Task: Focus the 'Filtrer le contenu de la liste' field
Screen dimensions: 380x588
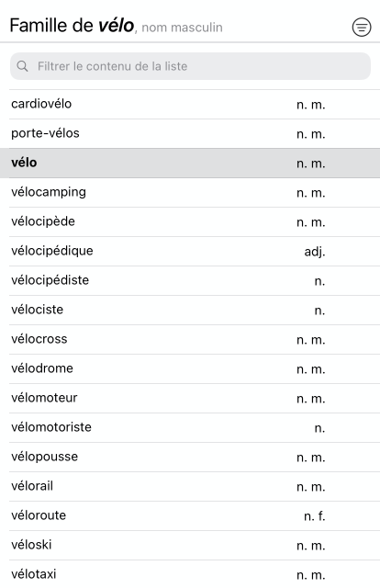Action: point(190,66)
